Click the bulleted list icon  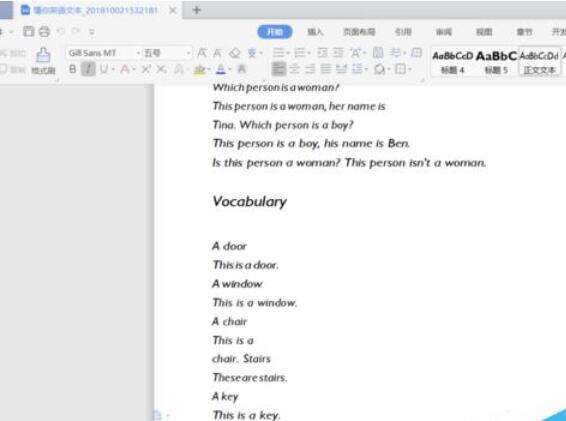click(x=279, y=53)
